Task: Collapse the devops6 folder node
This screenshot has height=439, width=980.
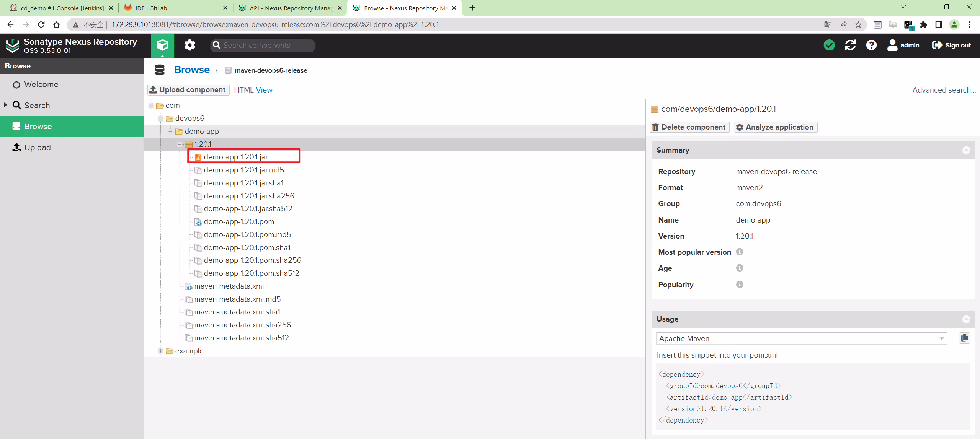Action: click(x=161, y=119)
